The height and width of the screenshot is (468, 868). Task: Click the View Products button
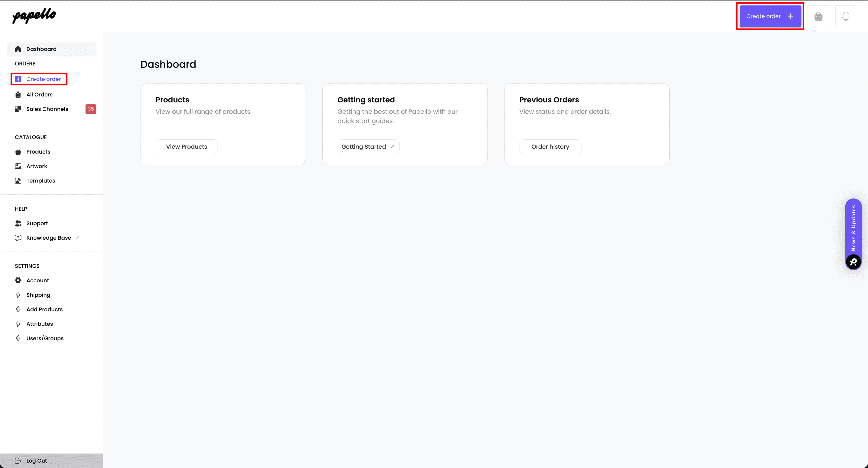[187, 147]
